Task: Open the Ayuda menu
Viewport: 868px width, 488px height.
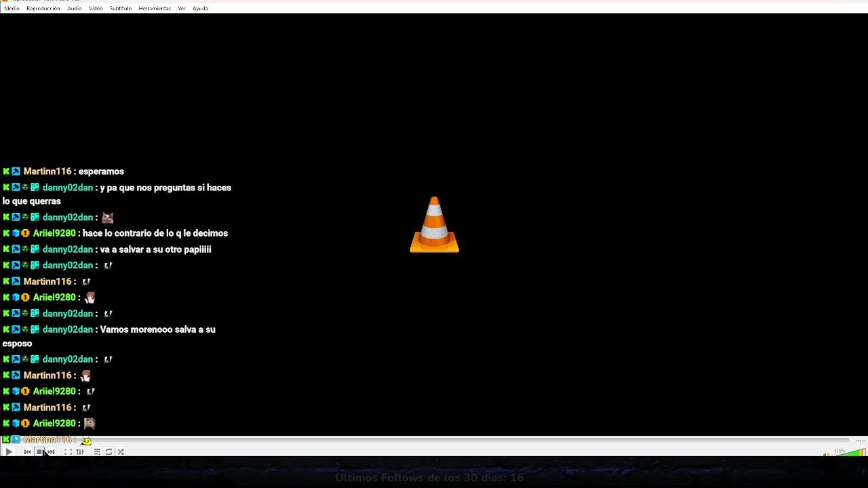Action: (200, 9)
